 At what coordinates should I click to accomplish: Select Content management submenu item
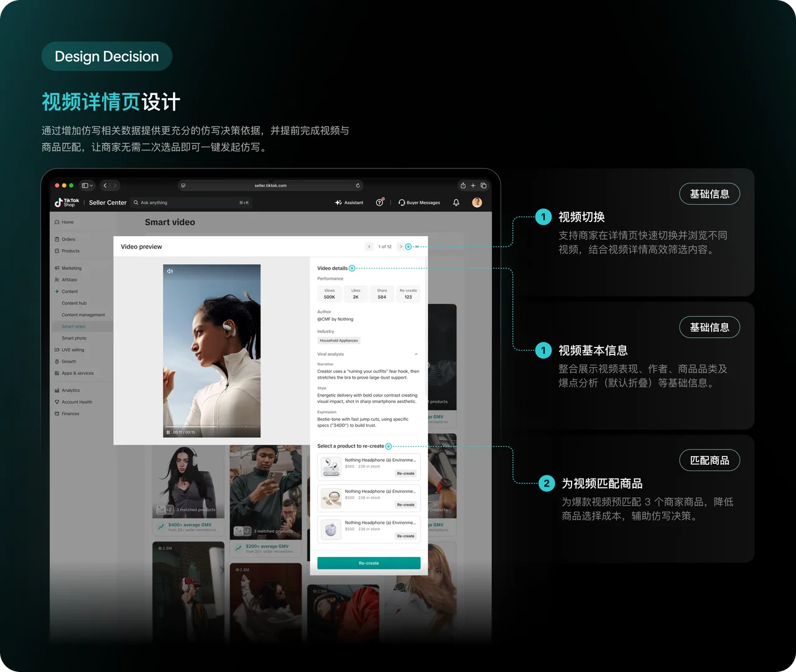click(x=83, y=315)
